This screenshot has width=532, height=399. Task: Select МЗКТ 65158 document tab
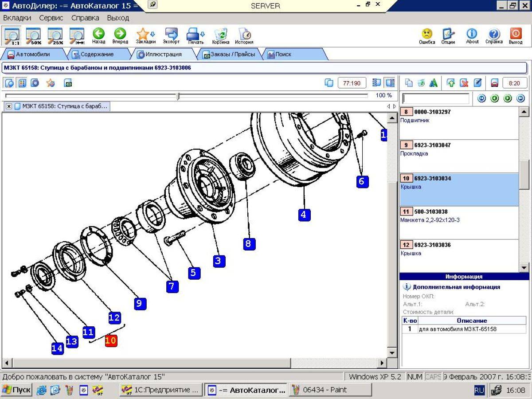[61, 106]
